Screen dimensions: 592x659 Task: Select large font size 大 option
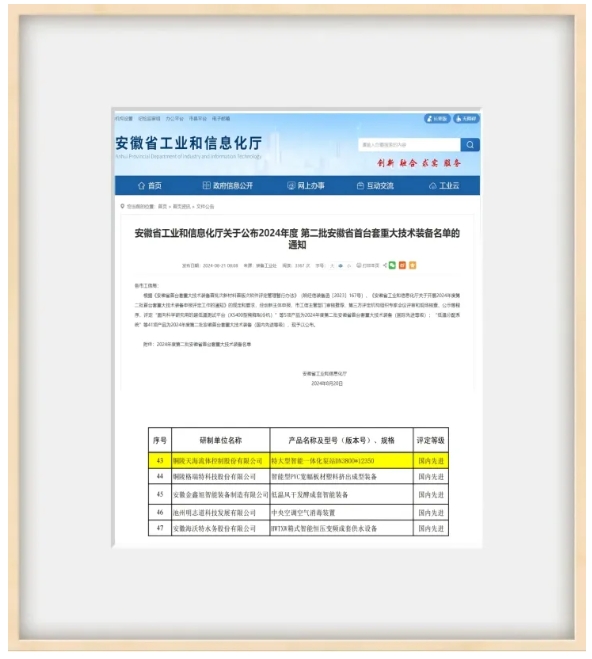pyautogui.click(x=332, y=266)
